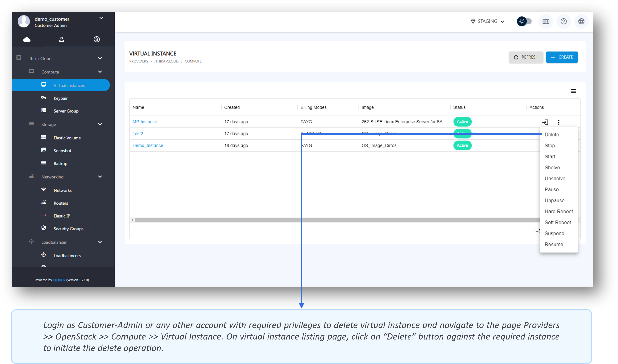Screen dimensions: 618x364
Task: Open the billing dollar sidebar tab
Action: click(97, 39)
